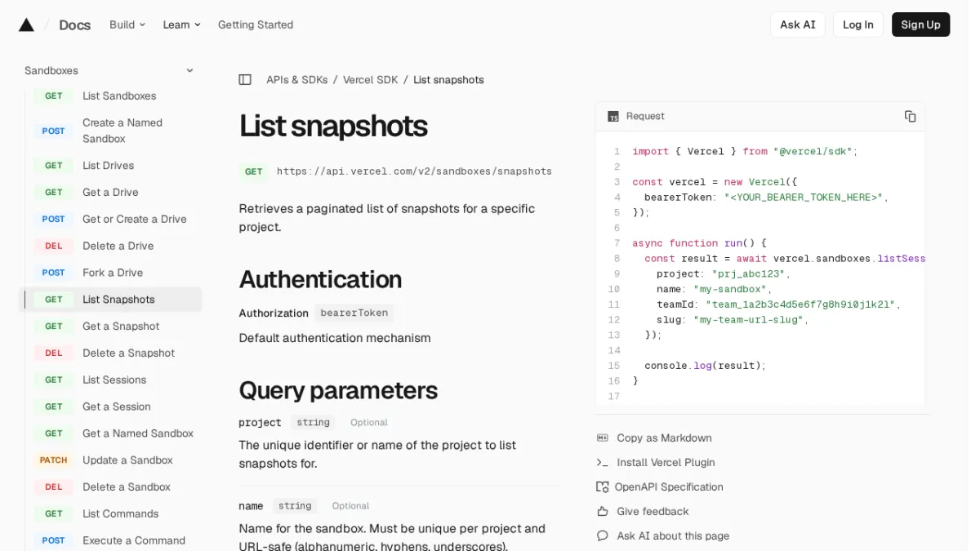Viewport: 980px width, 551px height.
Task: Click APIs & SDKs breadcrumb
Action: [x=297, y=80]
